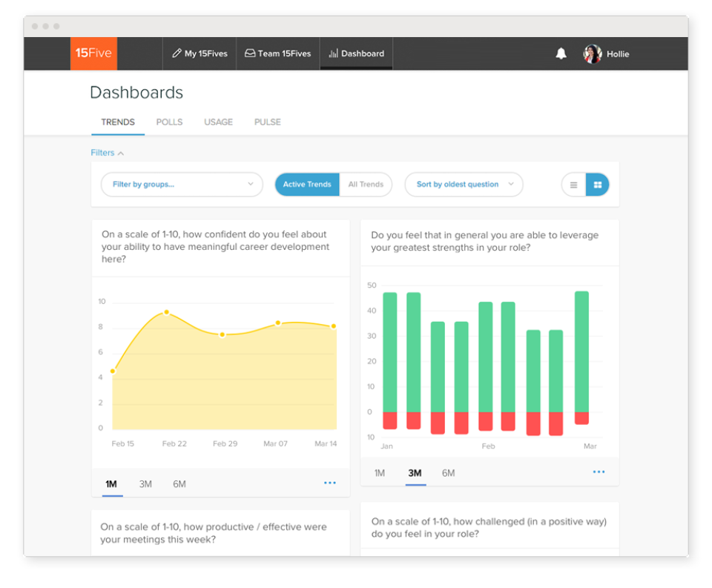Select the USAGE tab

pyautogui.click(x=218, y=122)
